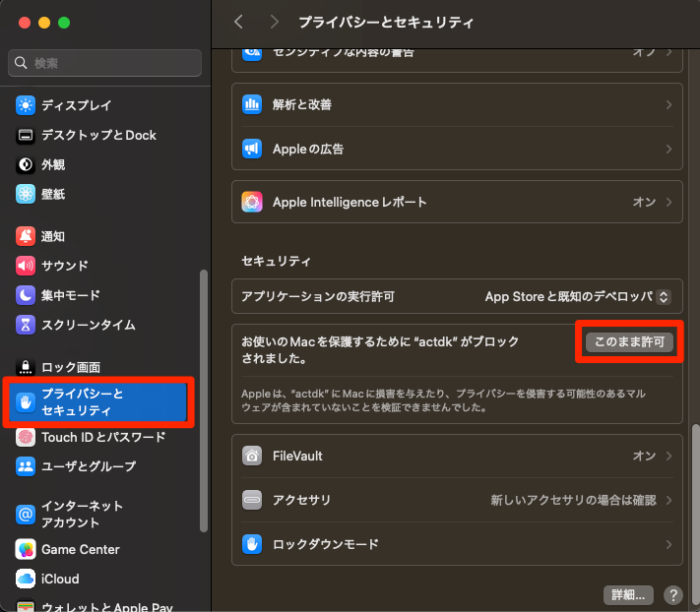The image size is (700, 612).
Task: Expand Apple Intelligence レポート row
Action: tap(457, 202)
